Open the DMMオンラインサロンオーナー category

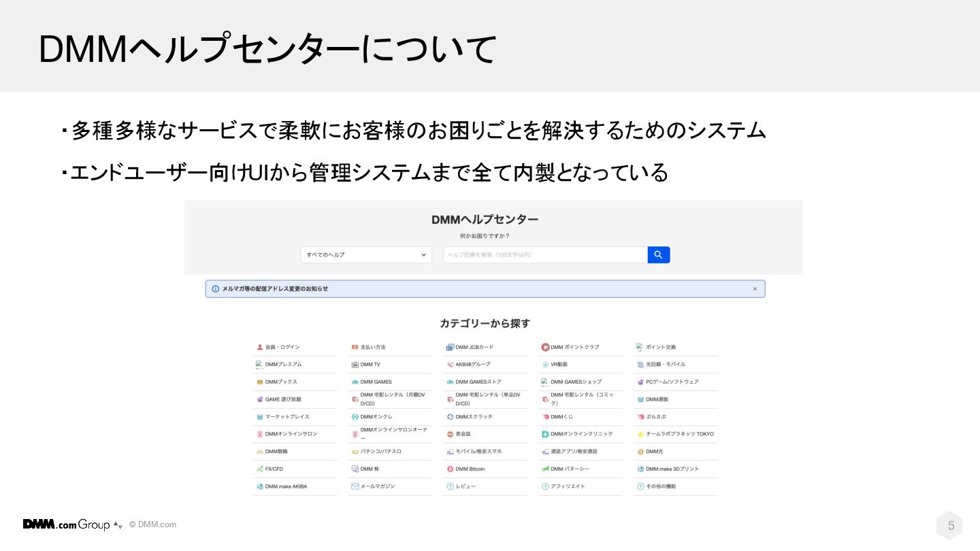pos(390,434)
